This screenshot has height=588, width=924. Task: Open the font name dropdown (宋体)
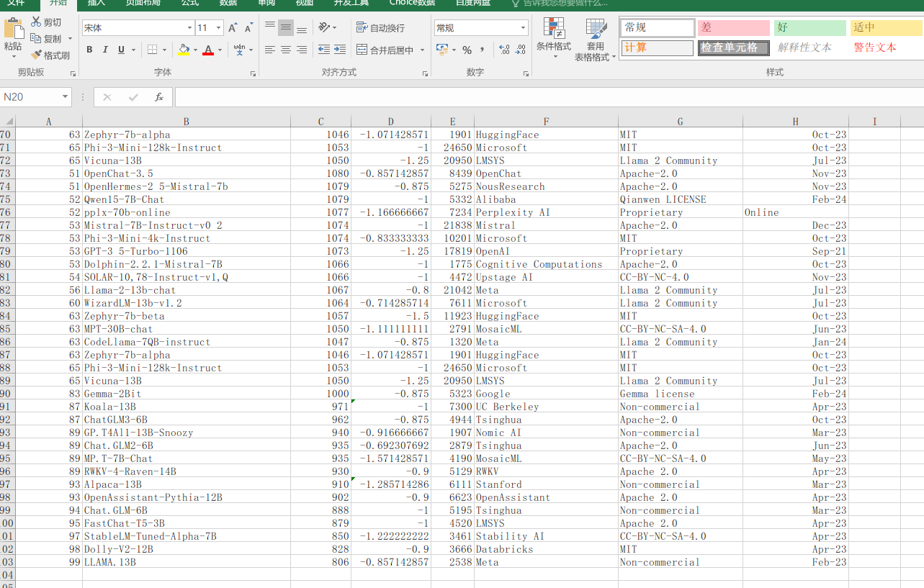coord(190,28)
